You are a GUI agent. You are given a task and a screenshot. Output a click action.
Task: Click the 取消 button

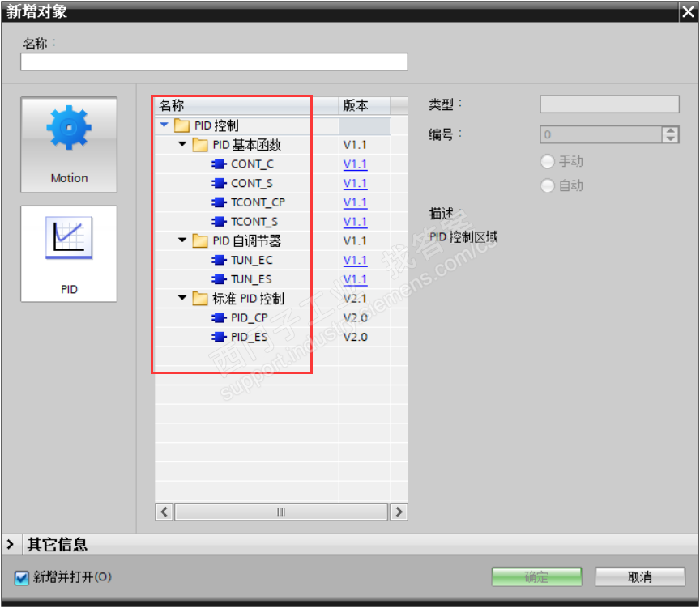[x=640, y=576]
